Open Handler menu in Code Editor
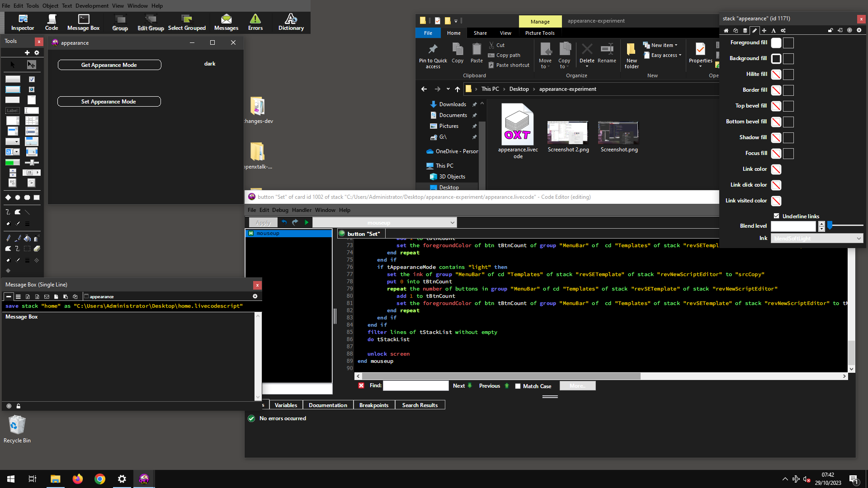This screenshot has width=868, height=488. click(x=302, y=210)
